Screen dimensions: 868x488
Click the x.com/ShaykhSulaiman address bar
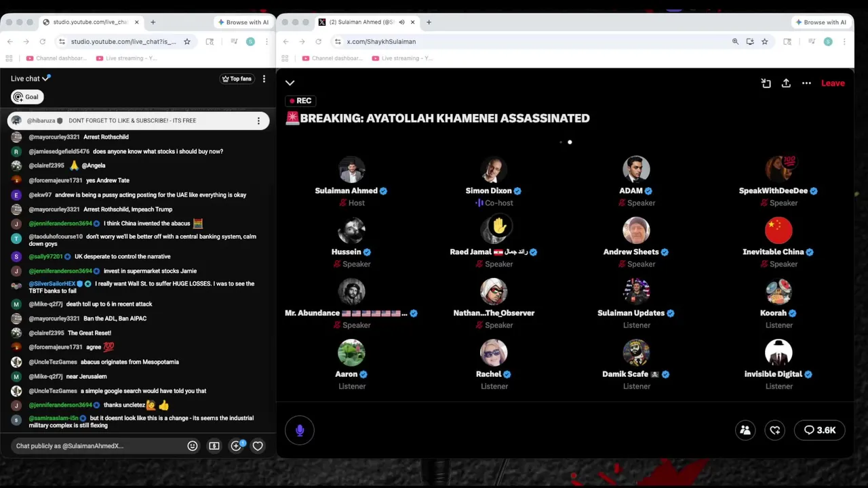[x=529, y=41]
